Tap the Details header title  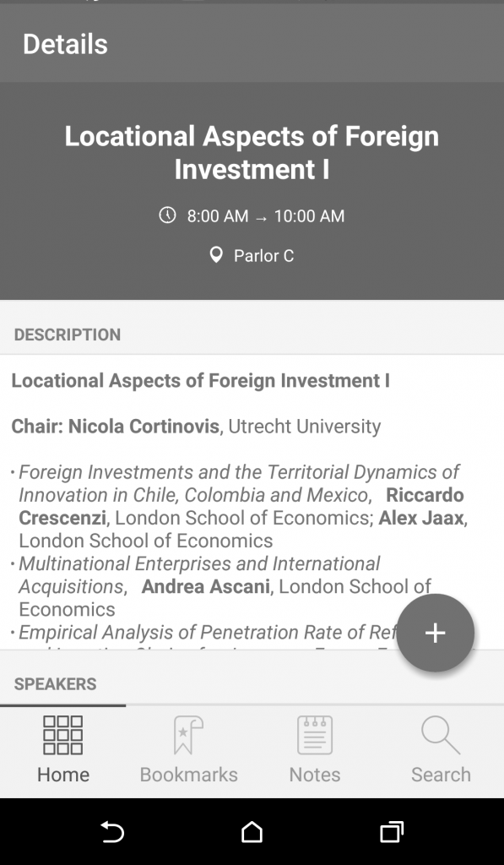point(65,44)
